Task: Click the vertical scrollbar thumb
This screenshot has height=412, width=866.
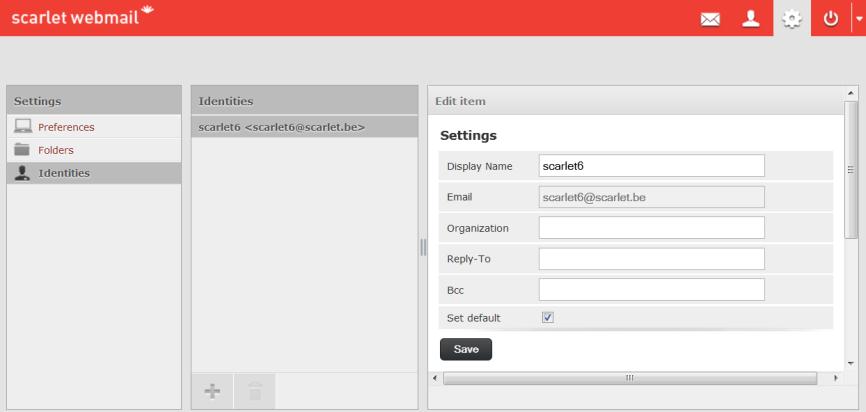Action: [851, 170]
